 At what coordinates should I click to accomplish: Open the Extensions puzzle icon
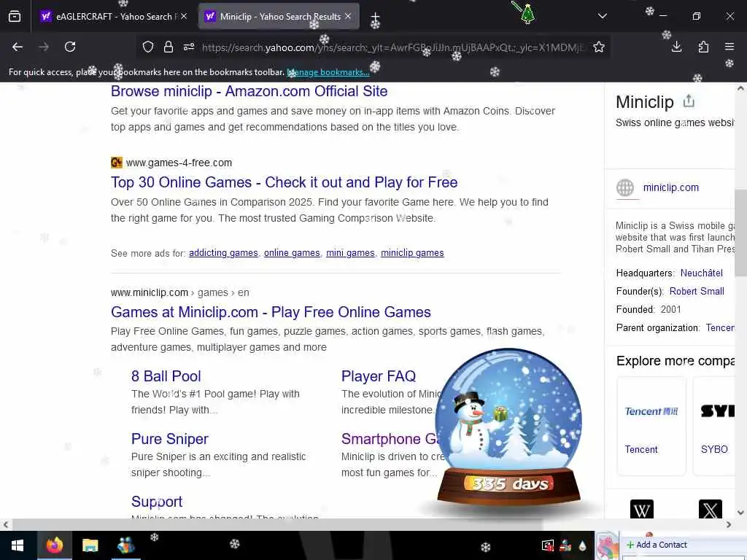point(703,47)
